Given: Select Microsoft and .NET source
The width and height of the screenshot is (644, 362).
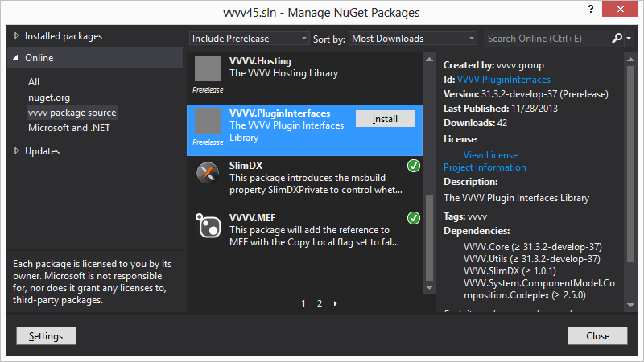Looking at the screenshot, I should pos(69,128).
